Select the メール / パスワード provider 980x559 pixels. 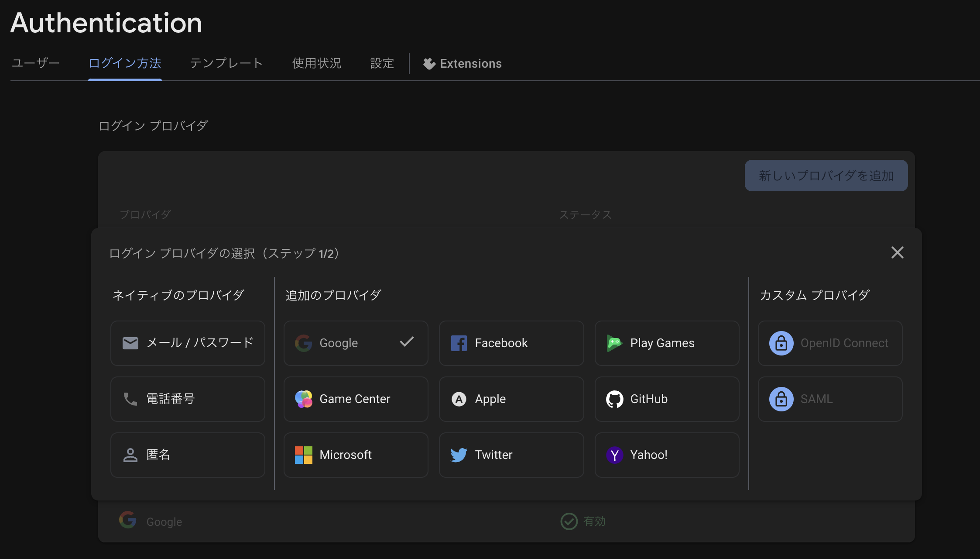[188, 343]
